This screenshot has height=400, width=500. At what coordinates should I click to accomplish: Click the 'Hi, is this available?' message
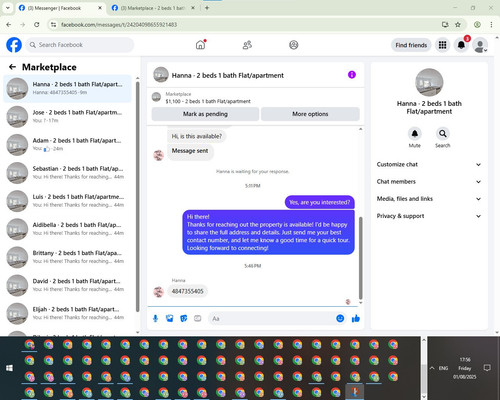click(x=196, y=136)
